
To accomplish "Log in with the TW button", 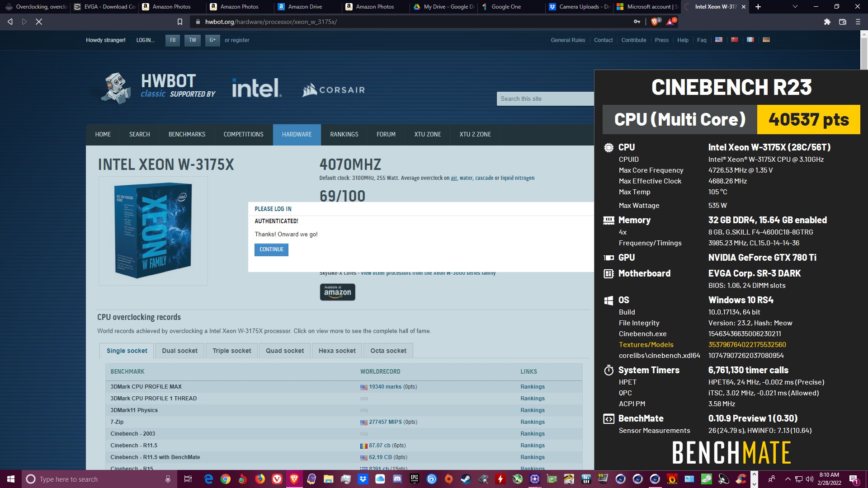I will pos(193,40).
